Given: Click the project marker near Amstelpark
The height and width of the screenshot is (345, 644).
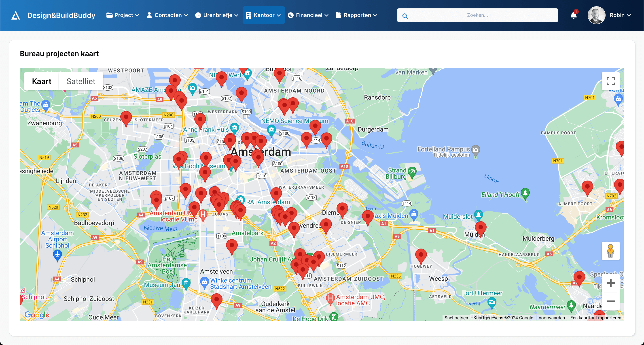Looking at the screenshot, I should pyautogui.click(x=232, y=247).
